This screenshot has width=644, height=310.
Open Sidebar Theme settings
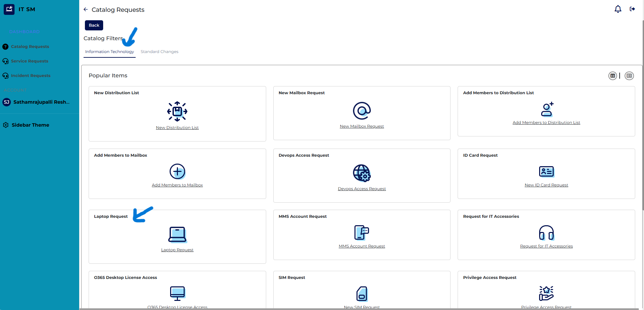pyautogui.click(x=30, y=125)
